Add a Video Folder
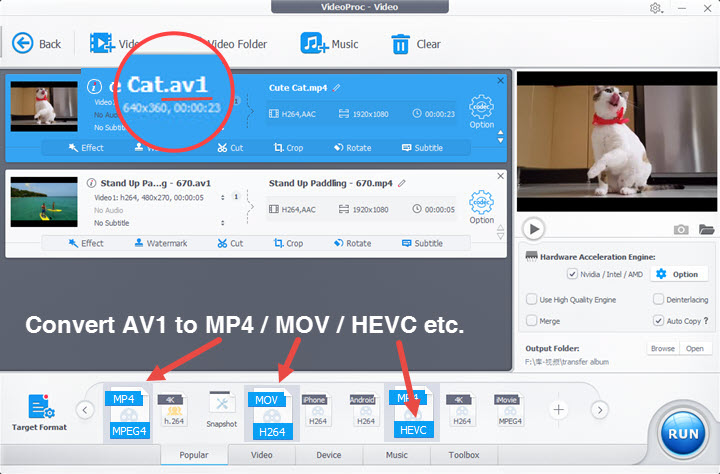720x474 pixels. (x=236, y=44)
